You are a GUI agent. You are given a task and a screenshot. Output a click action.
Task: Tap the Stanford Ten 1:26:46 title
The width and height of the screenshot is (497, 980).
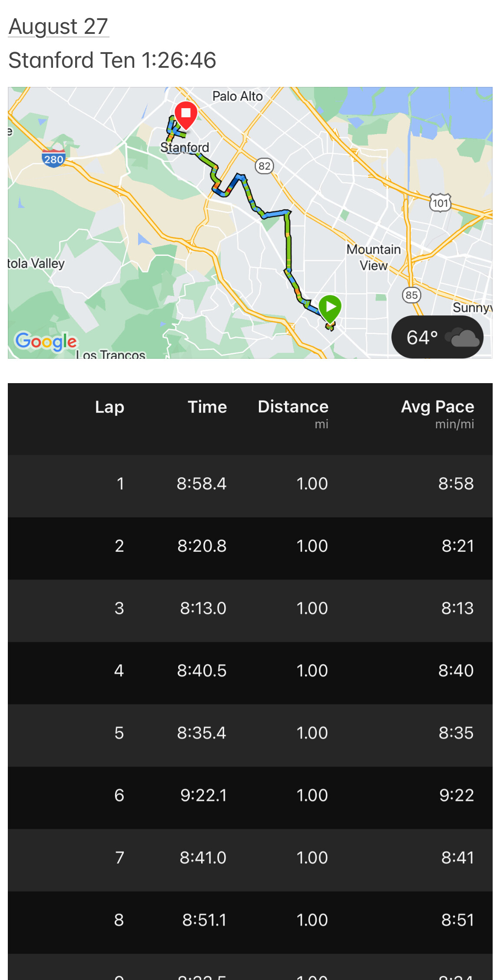(x=112, y=60)
